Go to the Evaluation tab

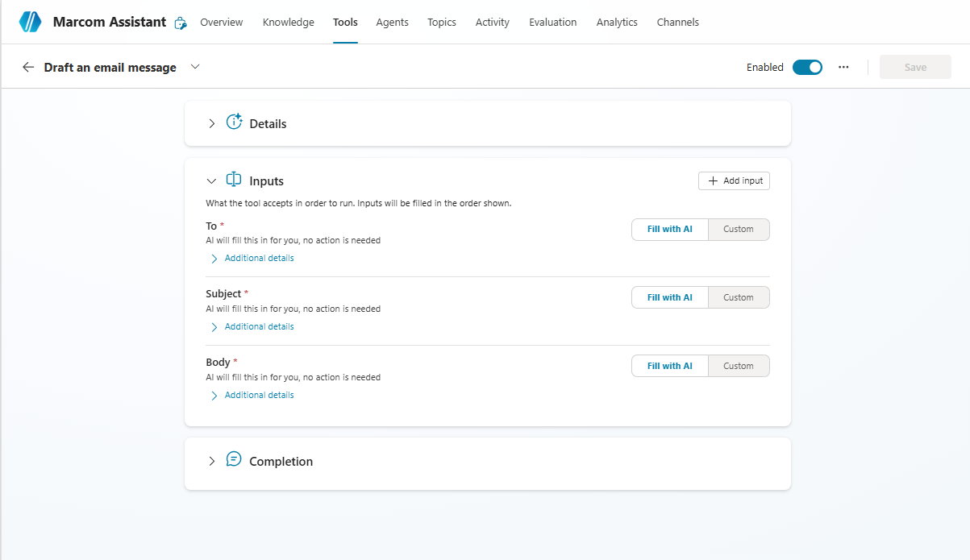pos(553,23)
